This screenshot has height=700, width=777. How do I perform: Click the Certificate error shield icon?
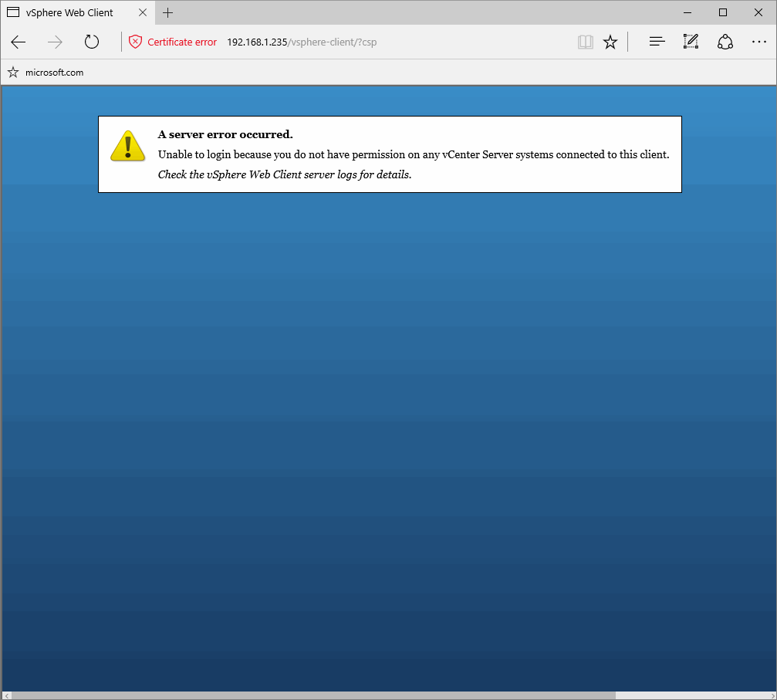[x=137, y=42]
